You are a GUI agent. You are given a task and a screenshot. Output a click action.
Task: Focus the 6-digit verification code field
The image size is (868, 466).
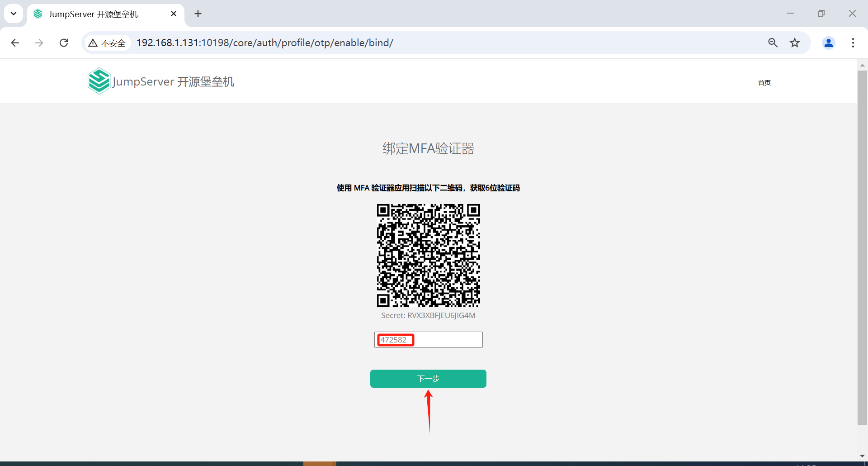click(x=429, y=340)
